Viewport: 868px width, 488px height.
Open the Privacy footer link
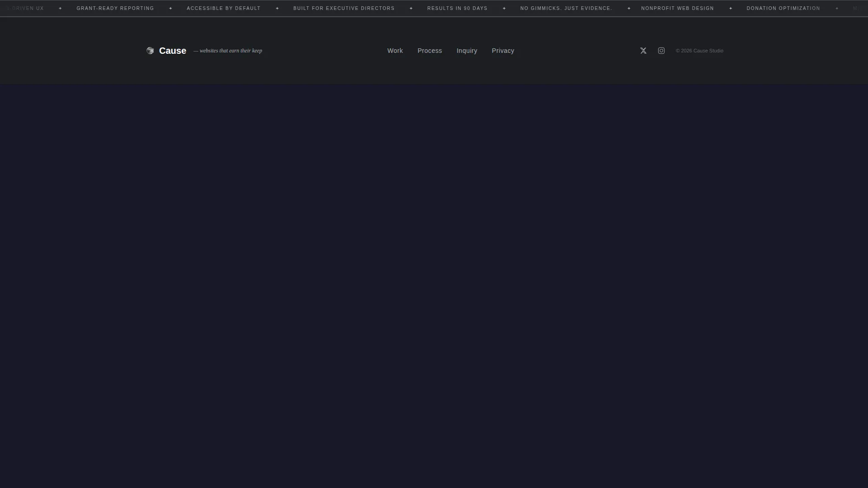[503, 51]
